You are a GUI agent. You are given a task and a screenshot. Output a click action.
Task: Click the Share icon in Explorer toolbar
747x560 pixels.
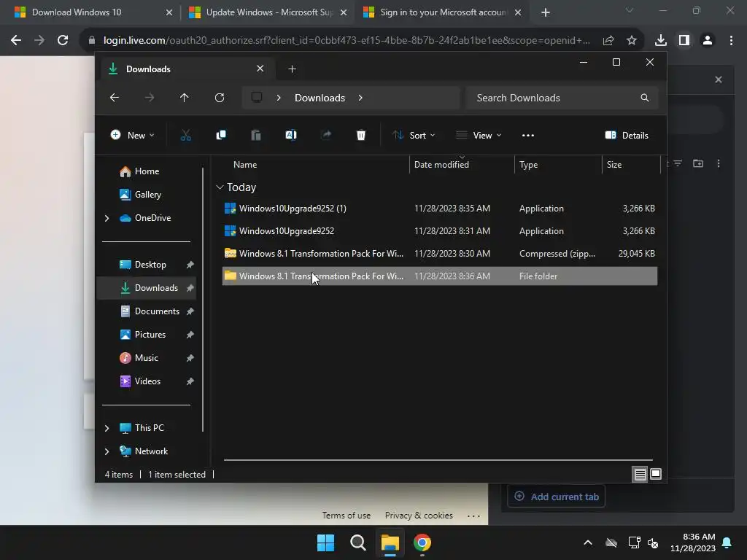coord(326,136)
